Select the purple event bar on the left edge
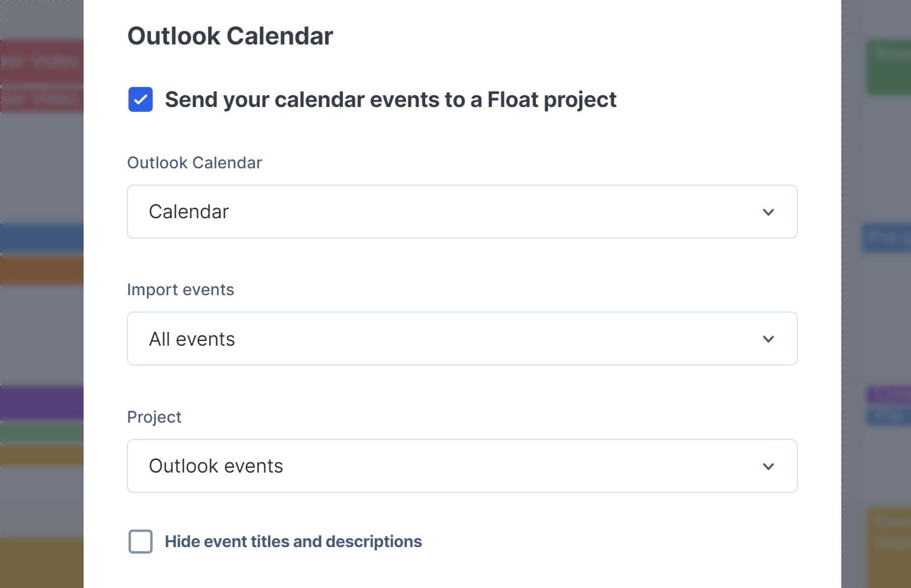 click(41, 402)
